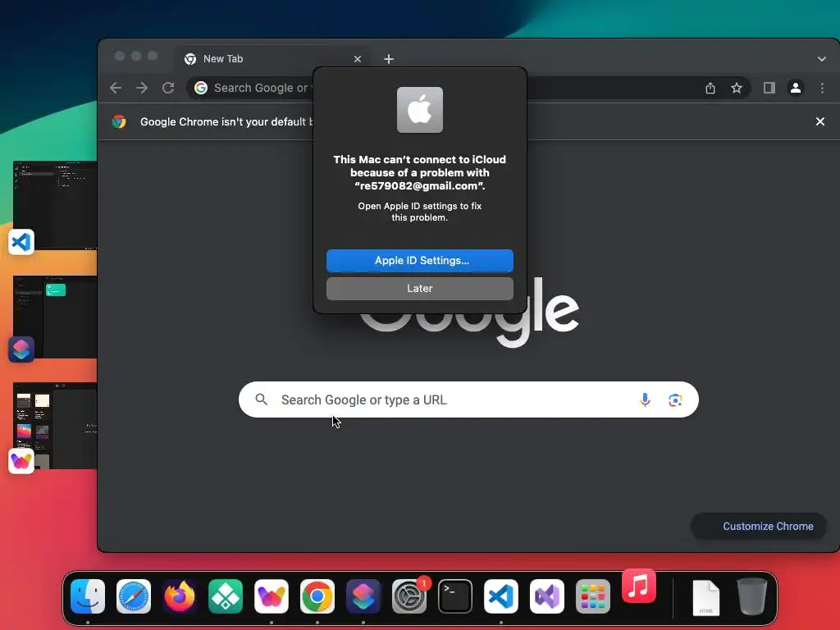Expand the tab search chevron

point(822,59)
